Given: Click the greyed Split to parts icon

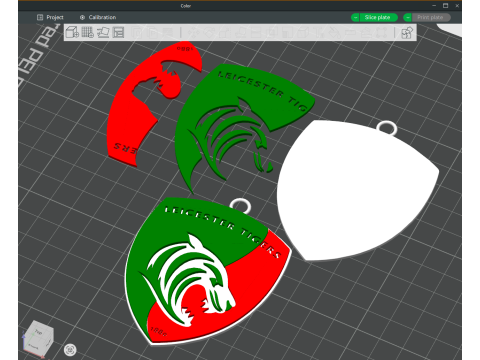Looking at the screenshot, I should pyautogui.click(x=153, y=32).
